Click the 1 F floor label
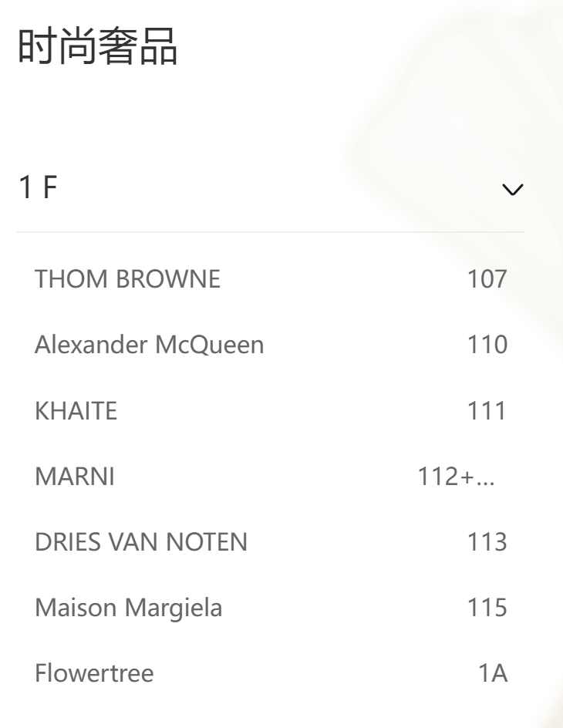 coord(39,188)
